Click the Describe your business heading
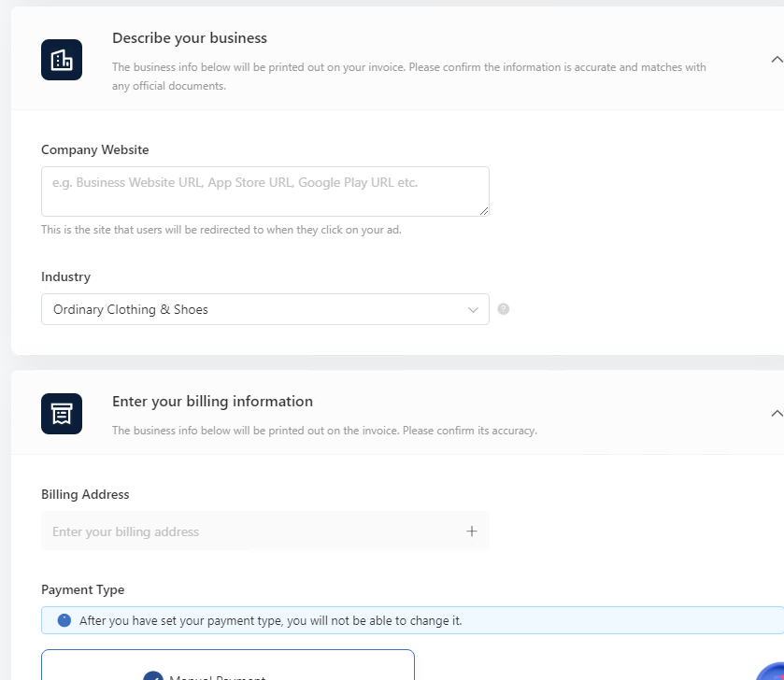 pyautogui.click(x=190, y=38)
